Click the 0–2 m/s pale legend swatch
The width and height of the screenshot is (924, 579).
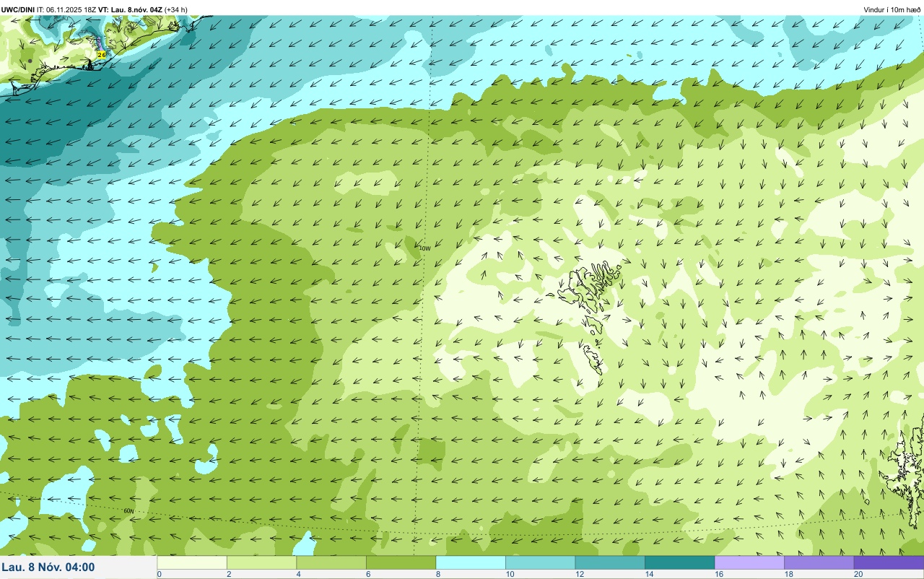coord(192,562)
